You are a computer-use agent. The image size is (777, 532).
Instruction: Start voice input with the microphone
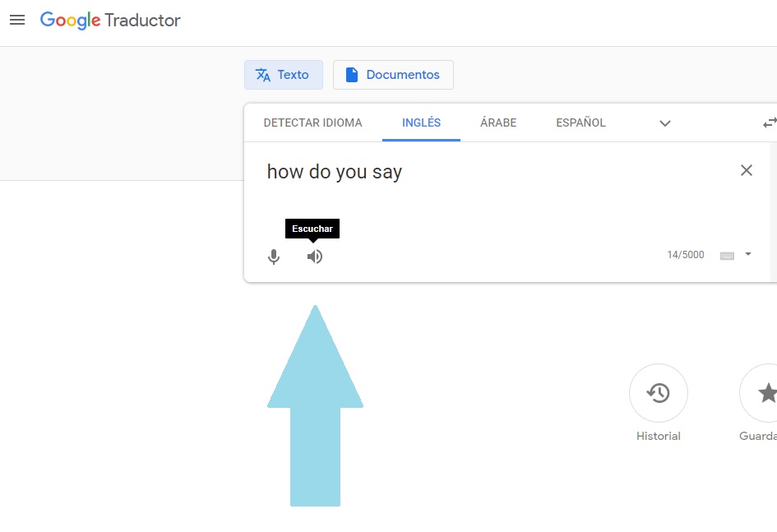click(x=274, y=257)
